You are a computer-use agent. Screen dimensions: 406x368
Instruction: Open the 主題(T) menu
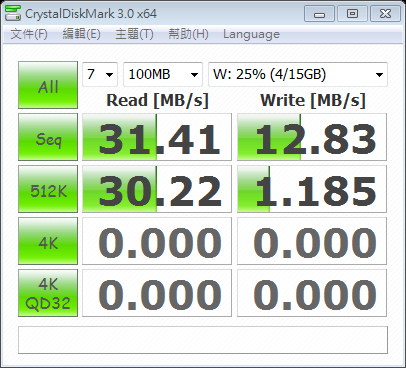[x=134, y=34]
